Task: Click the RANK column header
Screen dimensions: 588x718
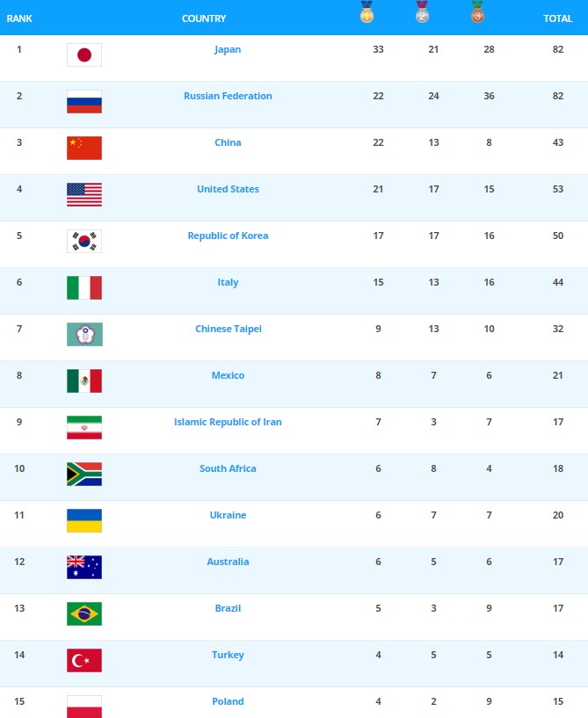Action: tap(19, 18)
